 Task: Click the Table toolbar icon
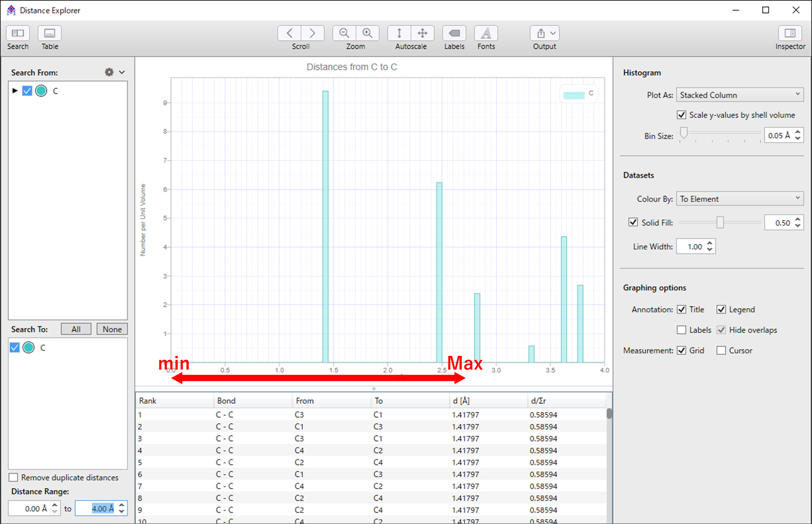49,34
